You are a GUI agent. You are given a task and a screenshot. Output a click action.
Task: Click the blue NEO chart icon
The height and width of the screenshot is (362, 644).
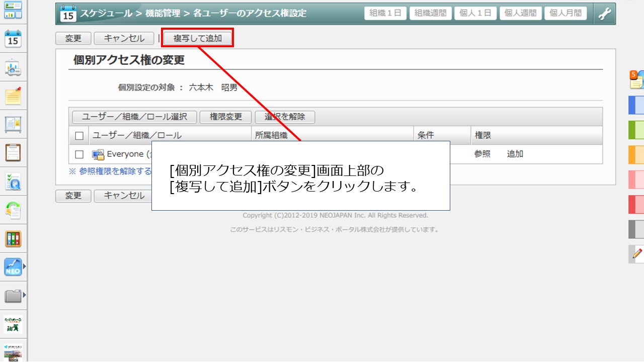pos(13,266)
